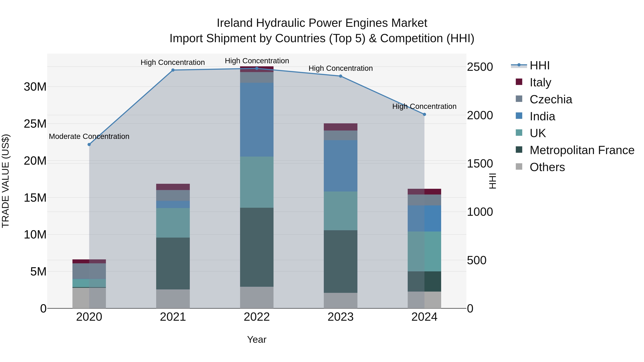
Task: Click the 2023 UK bar segment
Action: click(x=340, y=211)
